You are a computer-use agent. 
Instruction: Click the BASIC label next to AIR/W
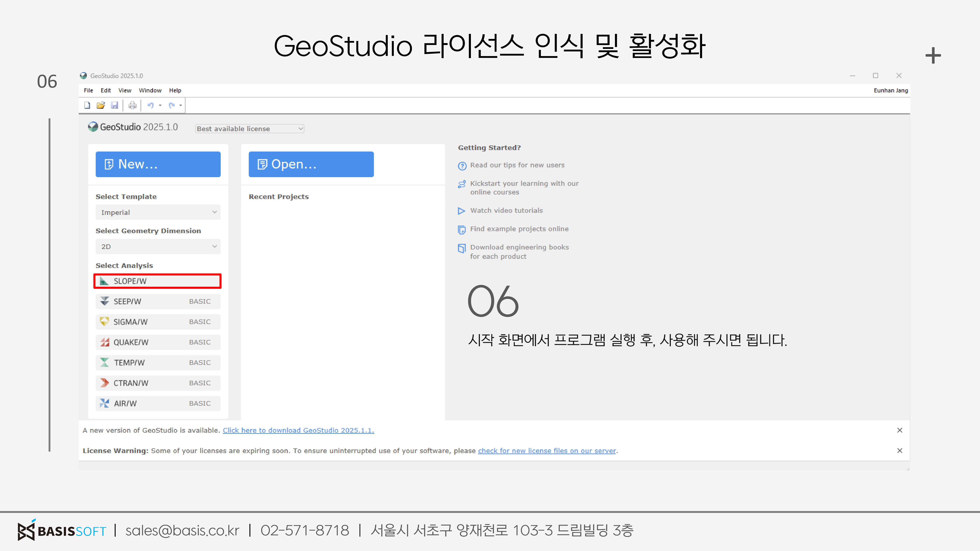[200, 403]
